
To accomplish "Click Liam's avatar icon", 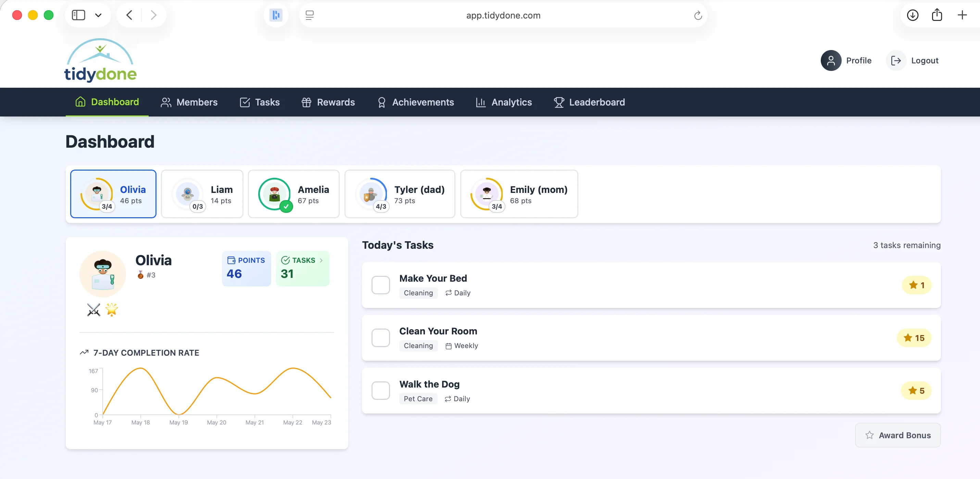I will click(x=187, y=194).
